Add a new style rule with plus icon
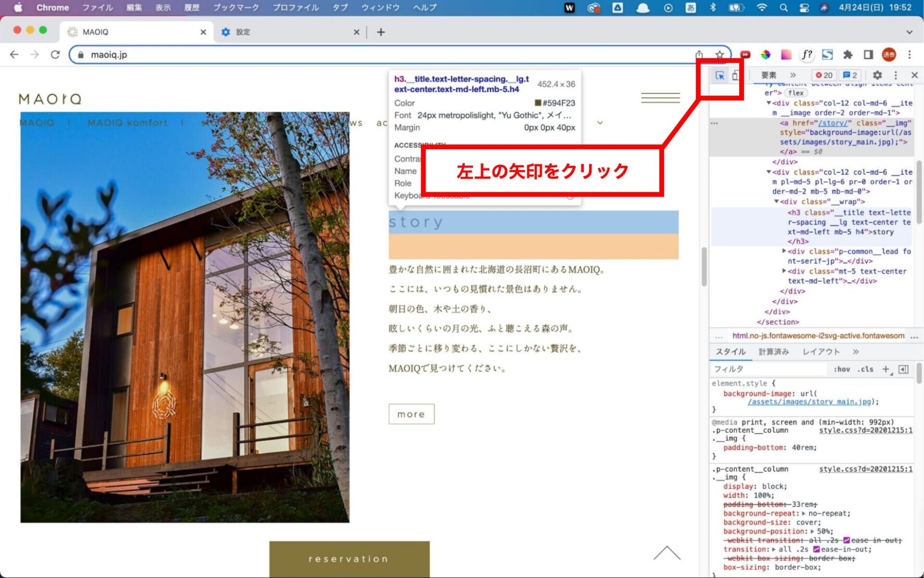This screenshot has height=578, width=924. (x=885, y=369)
